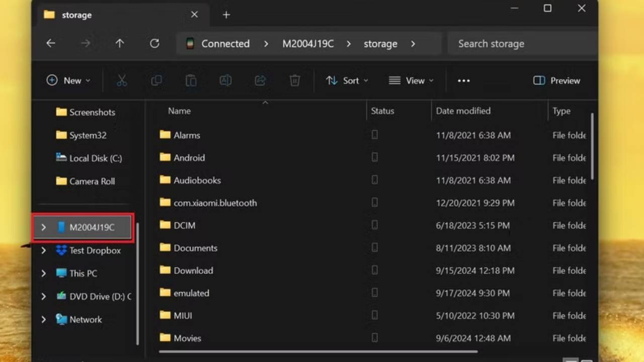Select the Alarms folder icon
The image size is (644, 362).
click(165, 135)
